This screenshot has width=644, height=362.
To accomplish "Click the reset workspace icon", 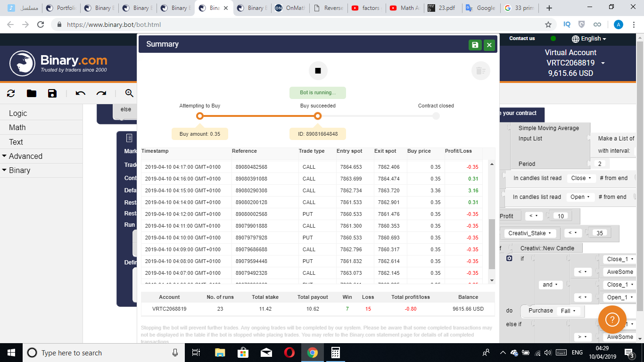I will click(x=10, y=93).
